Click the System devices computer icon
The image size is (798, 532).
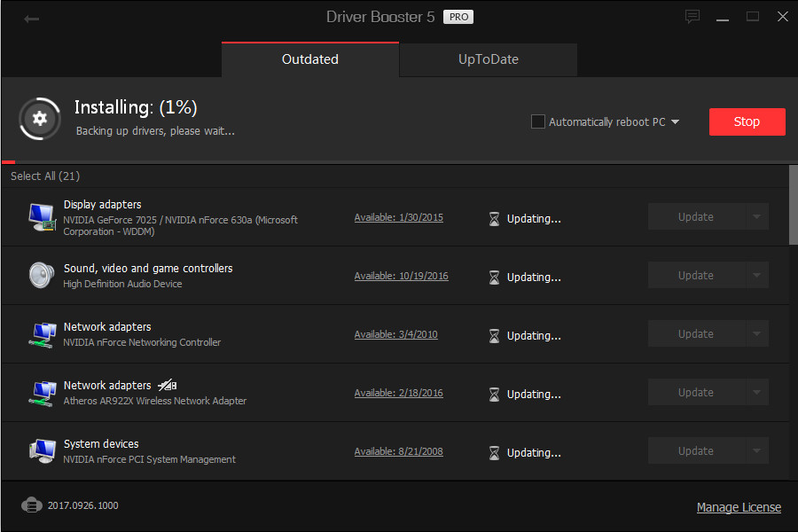point(41,450)
